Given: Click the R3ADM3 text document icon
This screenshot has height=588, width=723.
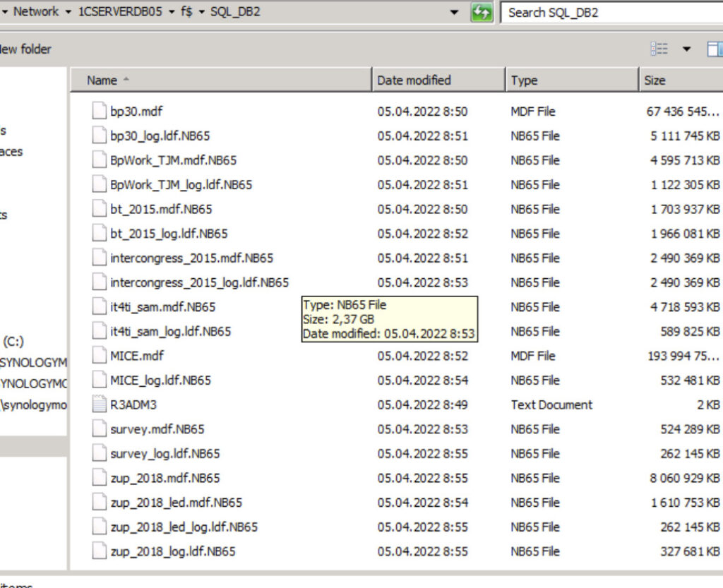Looking at the screenshot, I should [x=99, y=405].
